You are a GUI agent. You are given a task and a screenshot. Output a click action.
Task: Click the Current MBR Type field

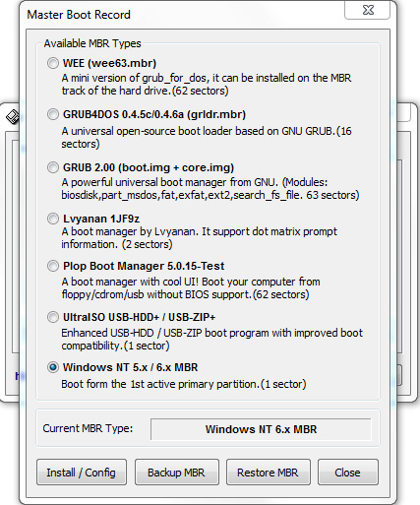(x=261, y=429)
